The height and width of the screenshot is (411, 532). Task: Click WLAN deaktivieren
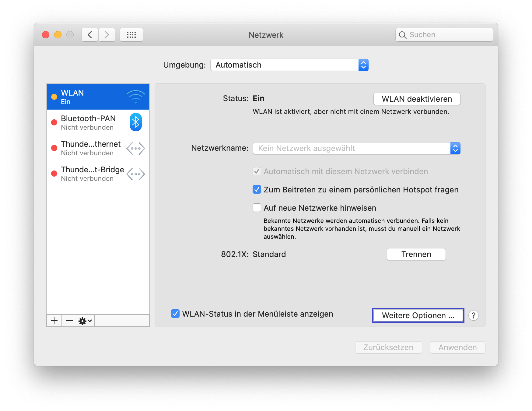(x=416, y=99)
